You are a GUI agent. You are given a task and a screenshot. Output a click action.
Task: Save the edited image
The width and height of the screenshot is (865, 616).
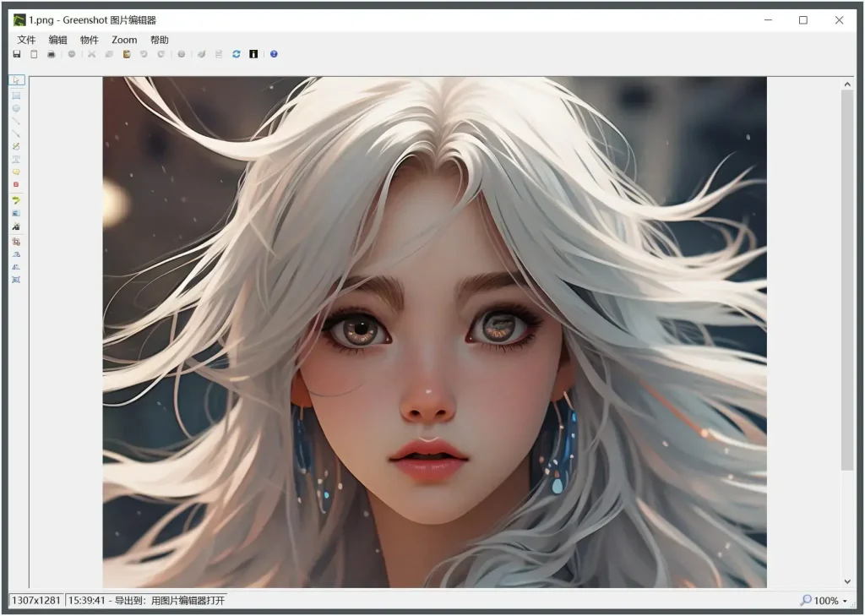16,54
